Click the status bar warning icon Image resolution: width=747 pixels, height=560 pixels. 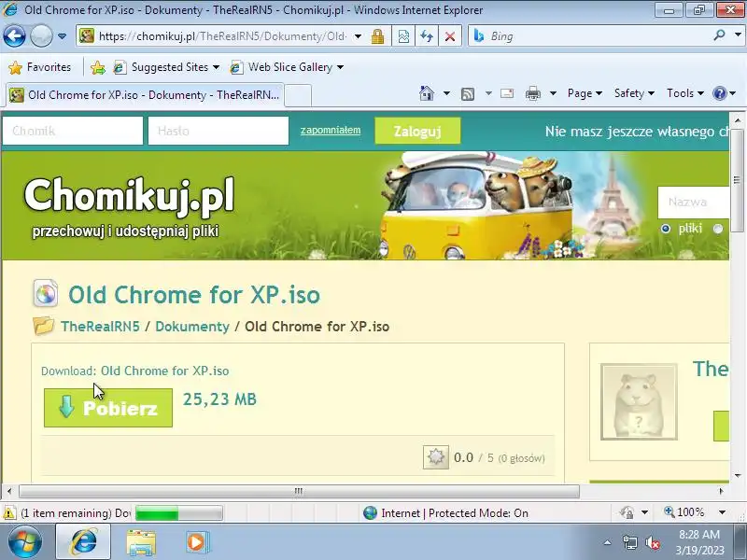9,513
